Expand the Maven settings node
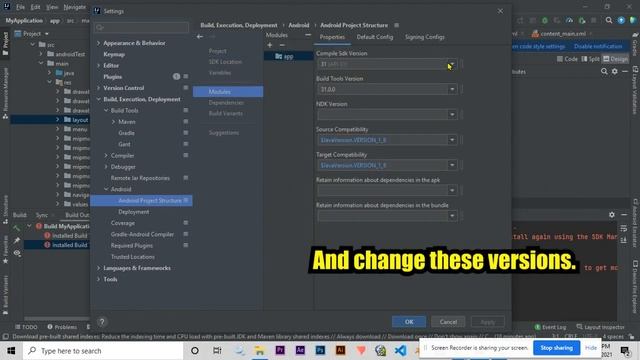 tap(113, 122)
